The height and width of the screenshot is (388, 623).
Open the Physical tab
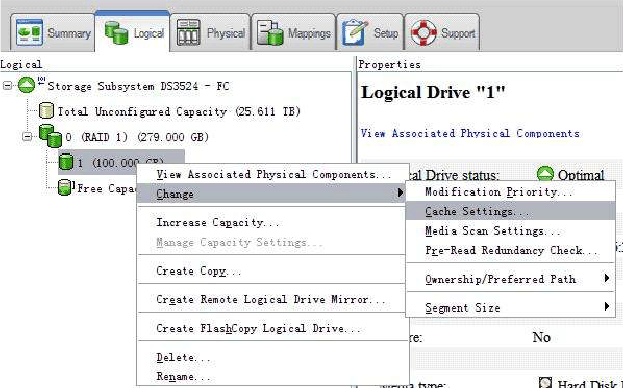(x=210, y=33)
